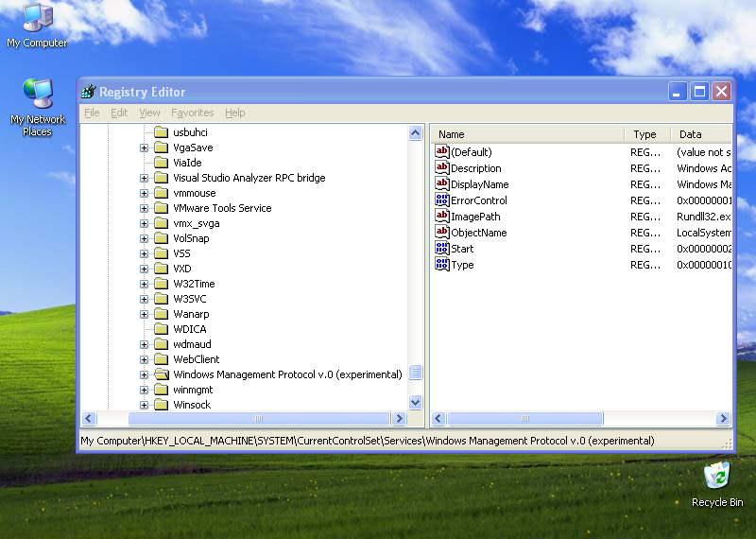Image resolution: width=756 pixels, height=539 pixels.
Task: Select the W32Time folder icon
Action: coord(161,284)
